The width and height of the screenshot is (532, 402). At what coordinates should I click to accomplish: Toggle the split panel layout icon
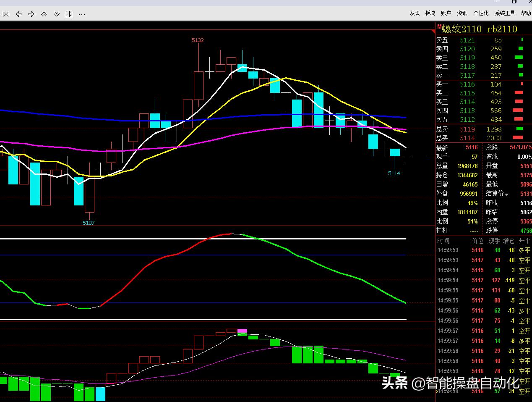click(x=69, y=14)
